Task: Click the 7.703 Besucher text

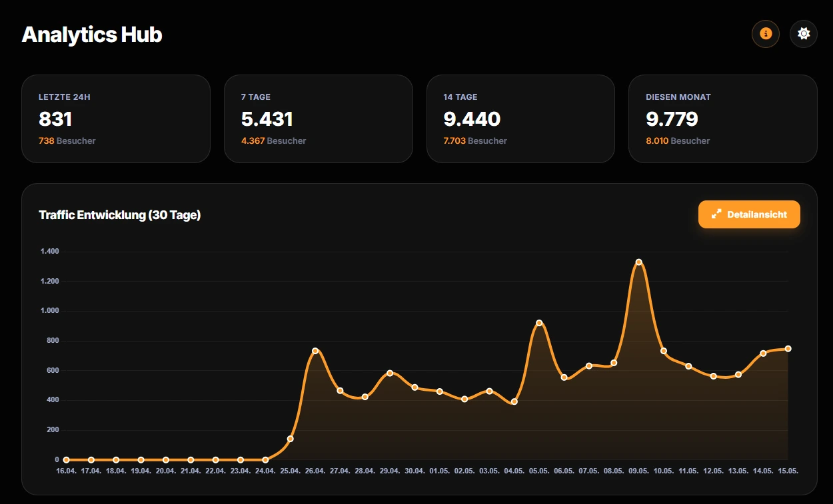Action: (x=475, y=141)
